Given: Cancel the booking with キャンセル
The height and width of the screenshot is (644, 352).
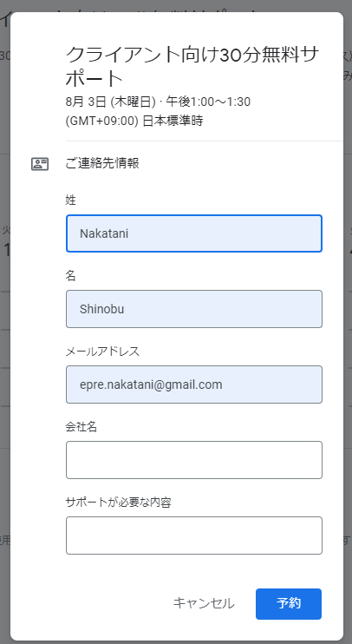Looking at the screenshot, I should [204, 603].
